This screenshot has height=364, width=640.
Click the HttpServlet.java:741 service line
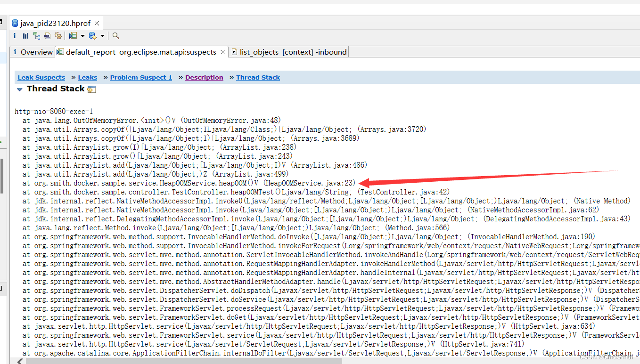point(273,344)
